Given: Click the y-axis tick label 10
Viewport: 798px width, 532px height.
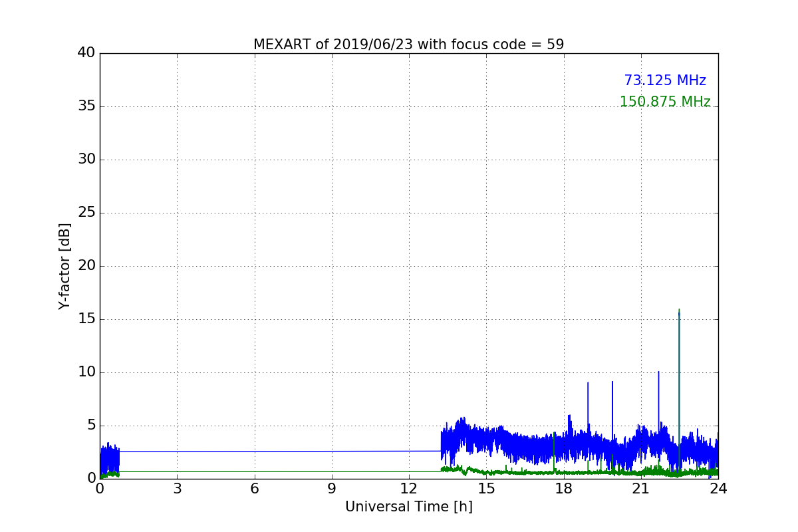Looking at the screenshot, I should click(86, 372).
